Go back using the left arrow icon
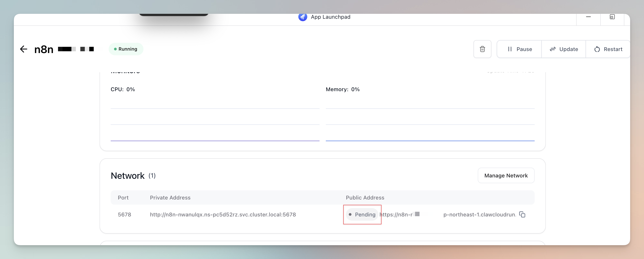The width and height of the screenshot is (644, 259). click(23, 49)
